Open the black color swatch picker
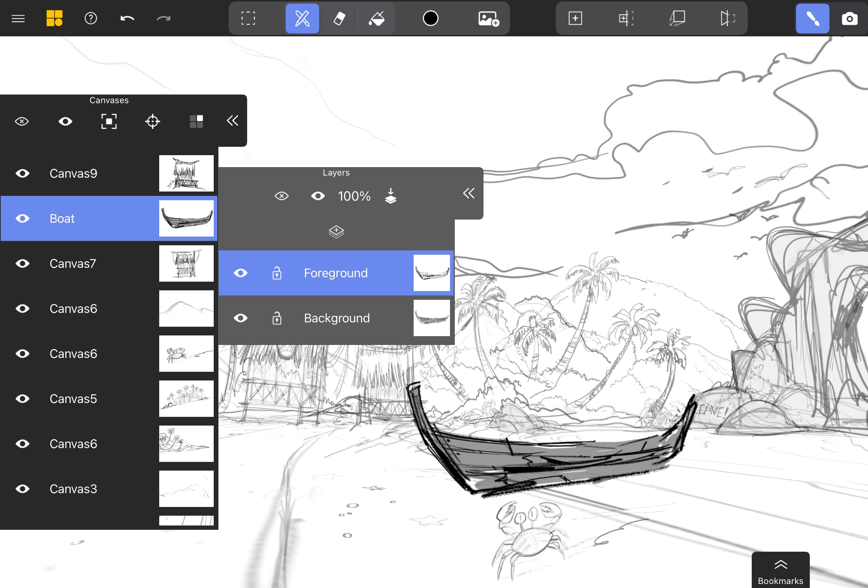 click(x=430, y=18)
